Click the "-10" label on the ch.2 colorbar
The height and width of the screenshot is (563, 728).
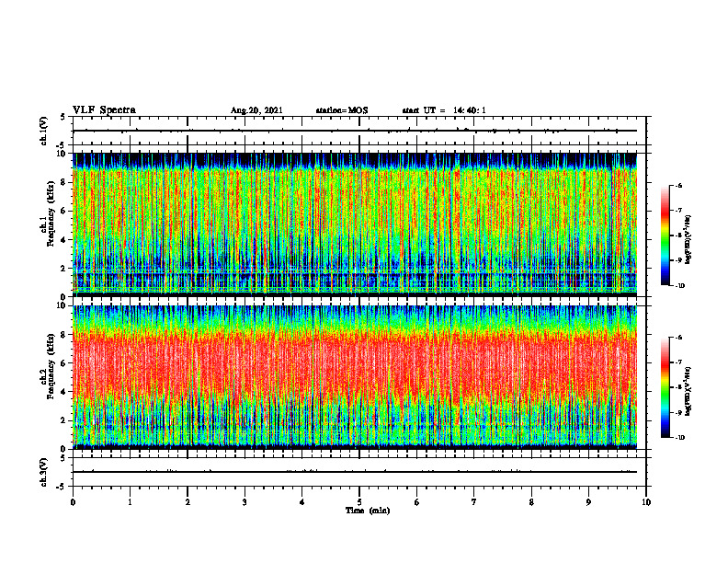679,438
